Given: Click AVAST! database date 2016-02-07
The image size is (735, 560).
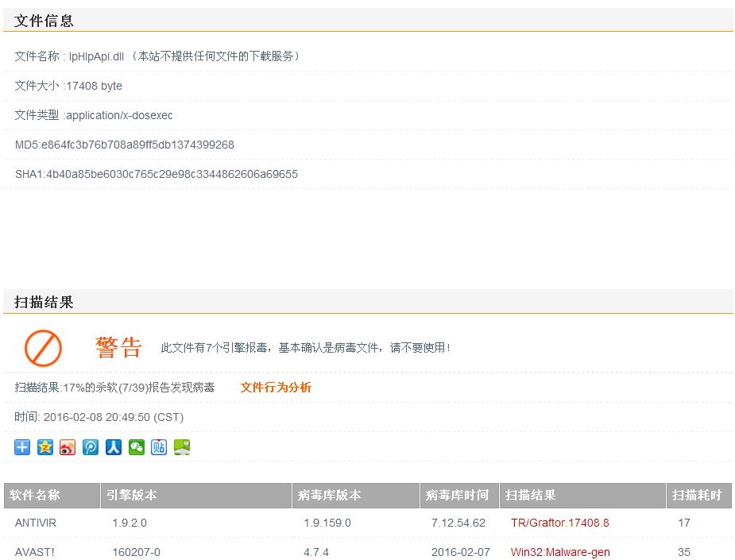Looking at the screenshot, I should pos(460,552).
